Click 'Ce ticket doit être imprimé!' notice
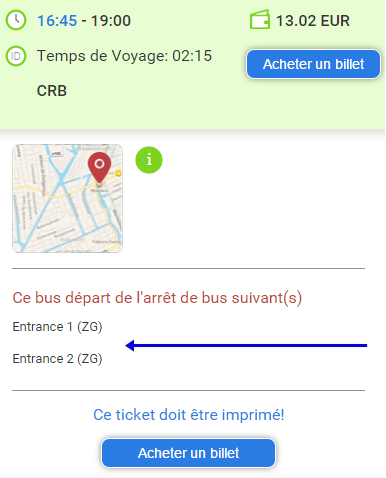The width and height of the screenshot is (386, 478). coord(189,415)
